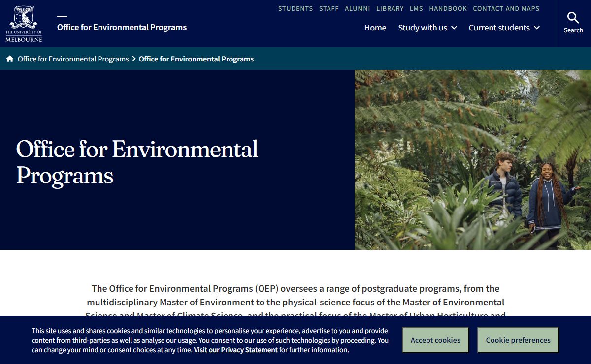The height and width of the screenshot is (364, 591).
Task: Click the large Office for Environmental Programs heading
Action: coord(137,162)
